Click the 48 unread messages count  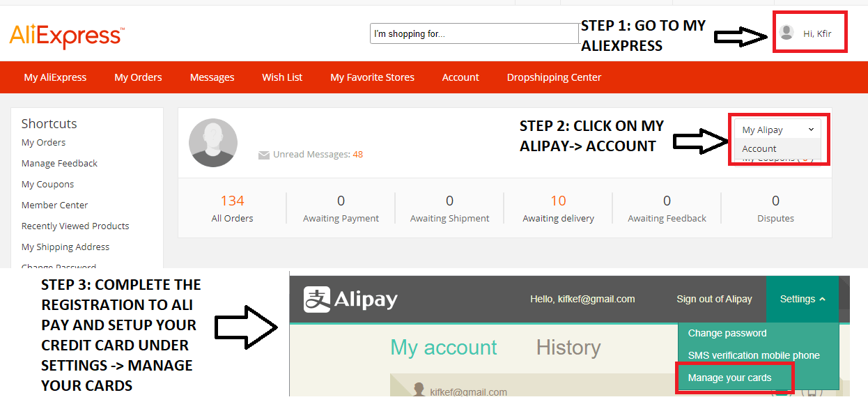[x=357, y=154]
